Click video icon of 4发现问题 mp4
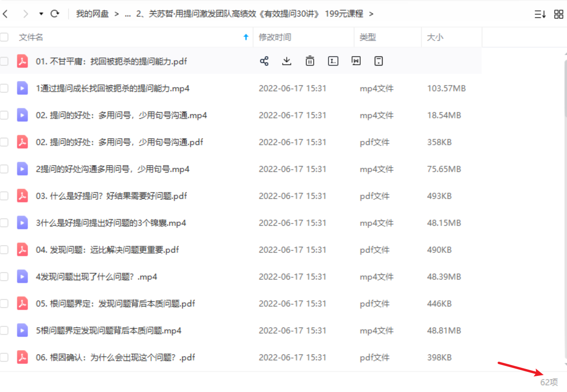 coord(22,277)
